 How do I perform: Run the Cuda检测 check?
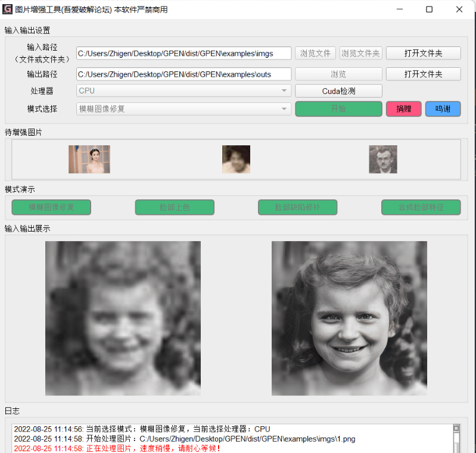coord(338,90)
